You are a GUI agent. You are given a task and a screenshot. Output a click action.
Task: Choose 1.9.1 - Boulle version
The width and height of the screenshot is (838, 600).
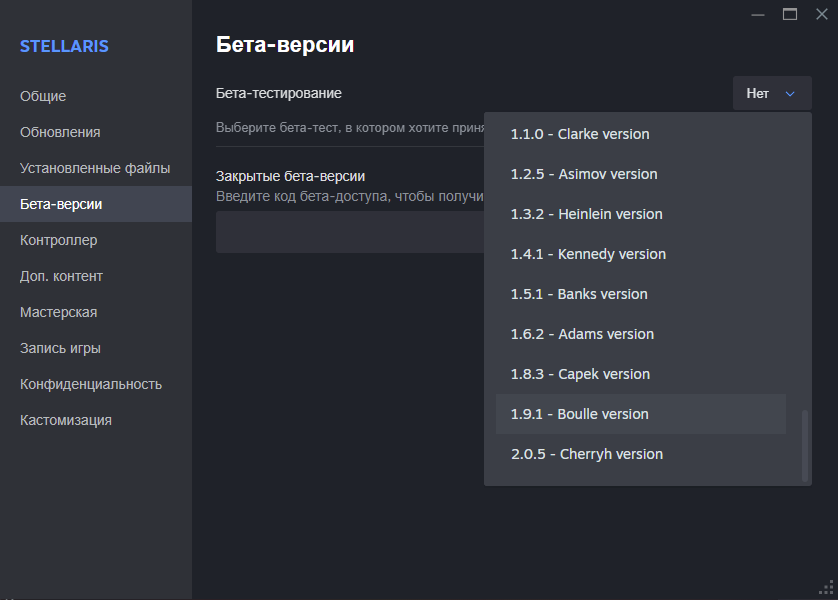point(641,414)
